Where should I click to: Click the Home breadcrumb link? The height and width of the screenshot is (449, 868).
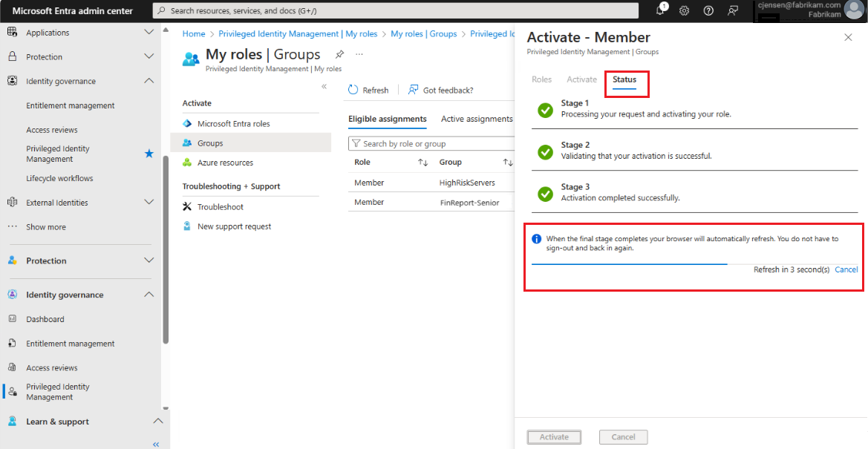tap(194, 34)
